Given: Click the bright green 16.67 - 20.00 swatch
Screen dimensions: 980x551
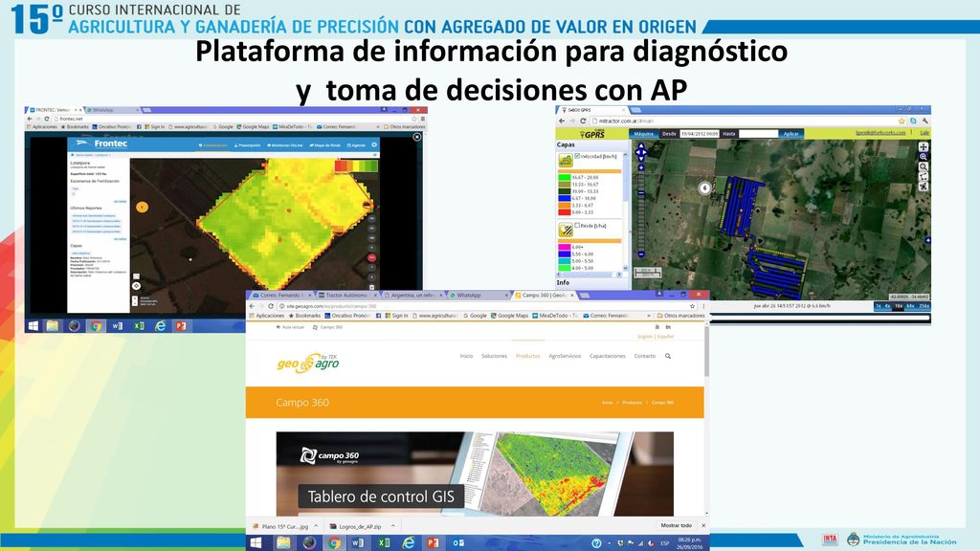Looking at the screenshot, I should [565, 177].
